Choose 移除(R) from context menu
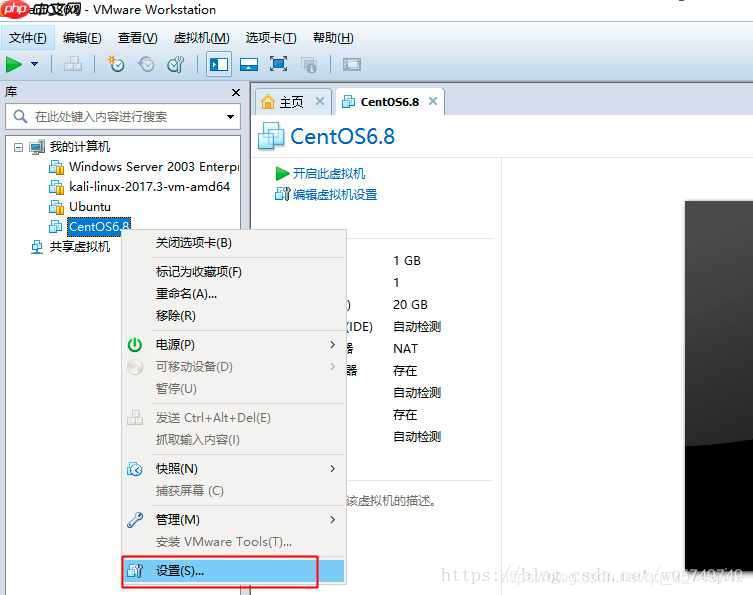The width and height of the screenshot is (753, 595). [x=234, y=316]
